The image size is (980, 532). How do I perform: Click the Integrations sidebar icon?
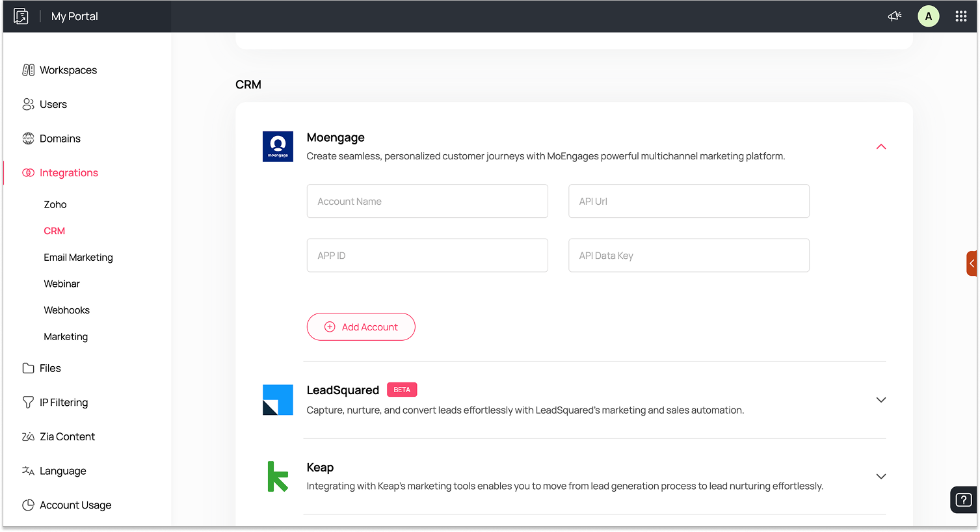coord(29,173)
